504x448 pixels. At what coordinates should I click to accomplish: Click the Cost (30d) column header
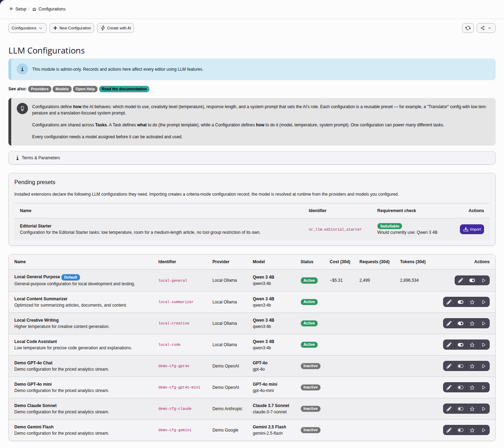point(340,262)
